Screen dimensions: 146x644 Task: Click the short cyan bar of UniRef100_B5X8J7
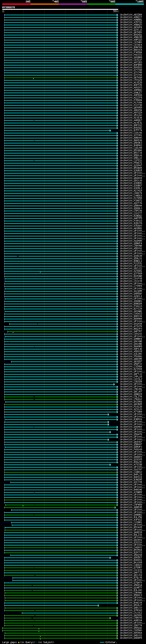click(52, 605)
